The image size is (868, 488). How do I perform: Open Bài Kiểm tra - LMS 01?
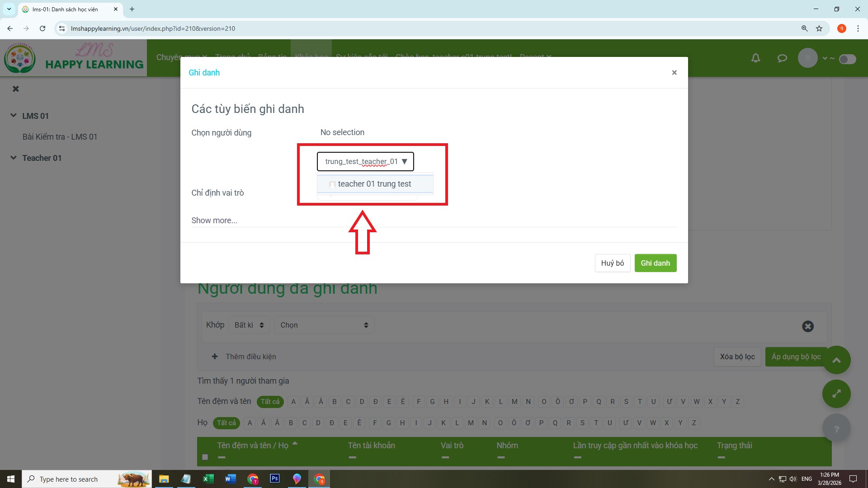point(60,136)
